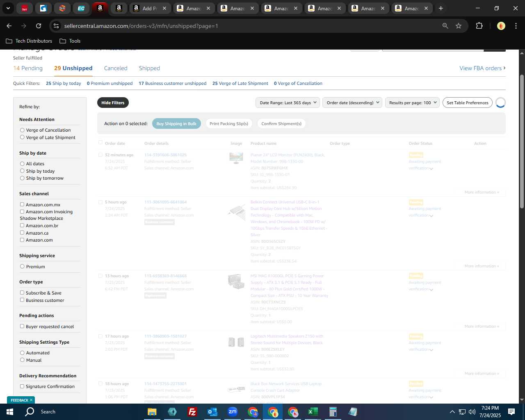Expand status details for order 113-6938369-8146668

[431, 290]
